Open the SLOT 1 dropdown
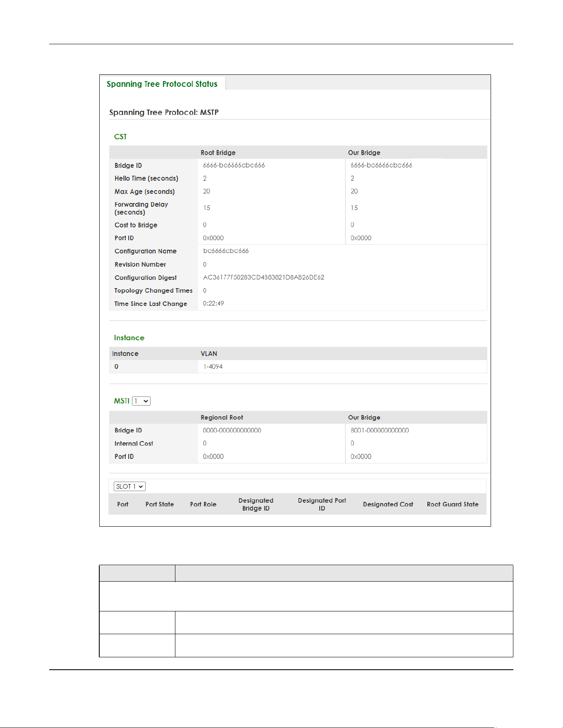This screenshot has width=563, height=728. point(129,487)
